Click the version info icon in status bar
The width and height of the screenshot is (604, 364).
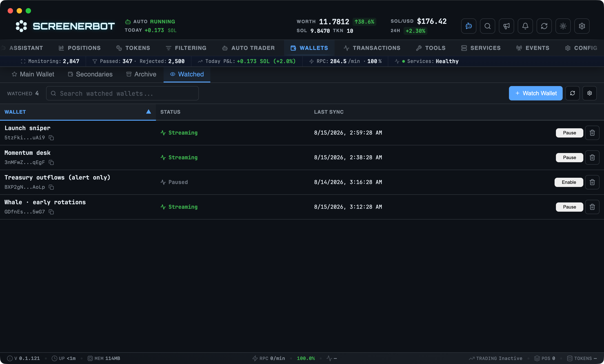(10, 358)
